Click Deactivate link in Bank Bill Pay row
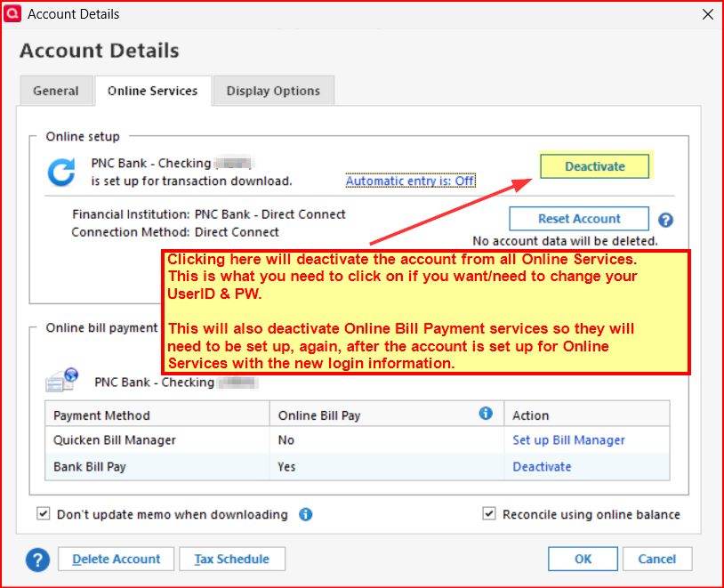 tap(542, 466)
